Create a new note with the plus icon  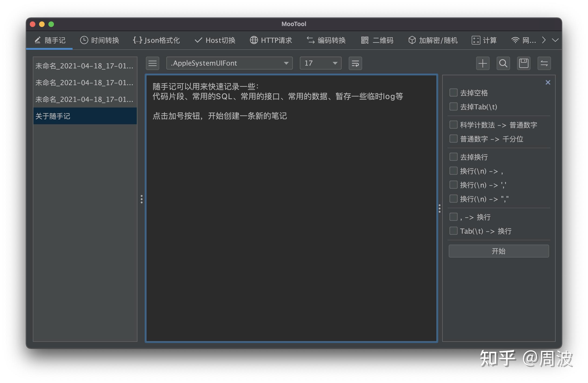[x=483, y=63]
